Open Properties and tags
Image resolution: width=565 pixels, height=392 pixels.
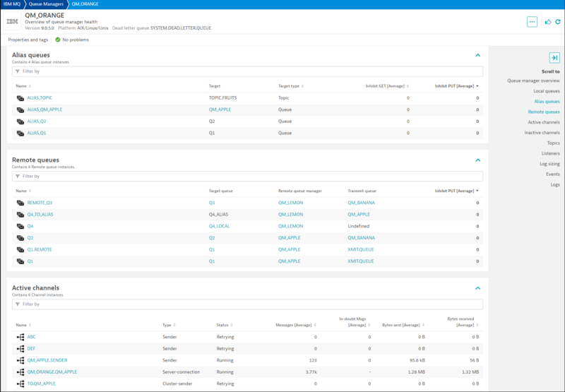(x=28, y=40)
